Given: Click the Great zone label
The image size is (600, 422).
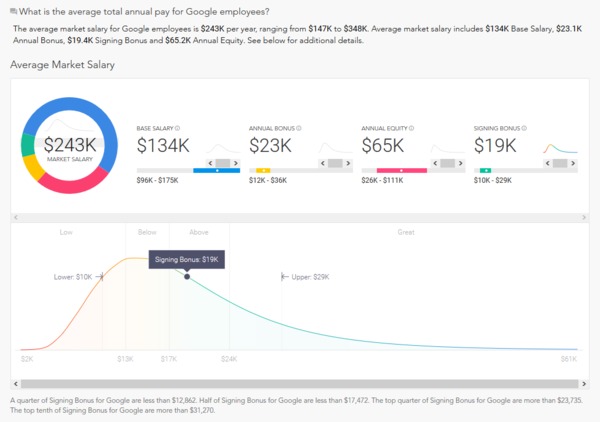Looking at the screenshot, I should [x=406, y=232].
